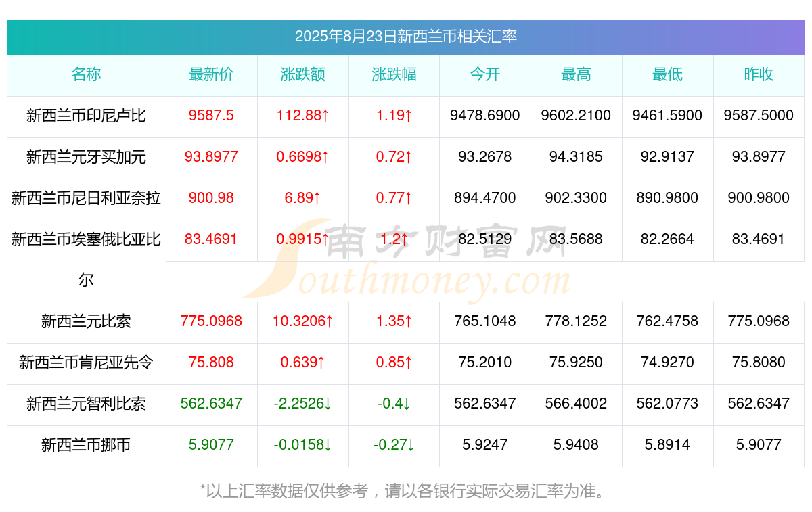Click change amount -0.0158↓
The width and height of the screenshot is (812, 512).
pyautogui.click(x=303, y=445)
